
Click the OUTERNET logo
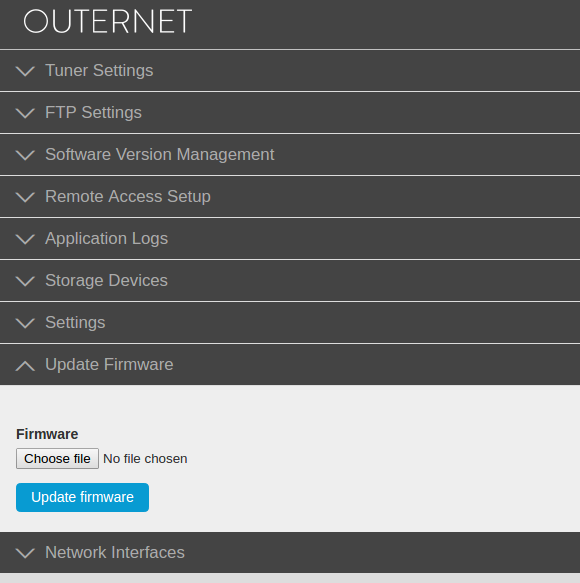click(107, 21)
